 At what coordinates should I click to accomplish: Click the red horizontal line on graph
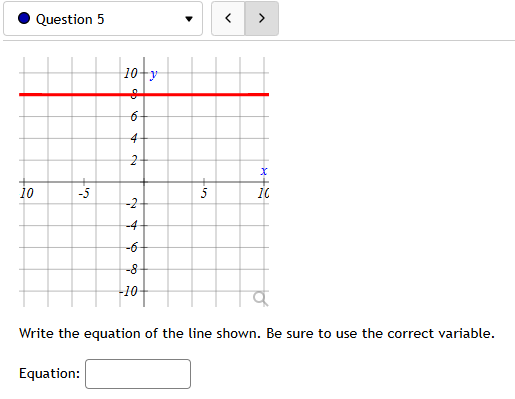click(144, 95)
